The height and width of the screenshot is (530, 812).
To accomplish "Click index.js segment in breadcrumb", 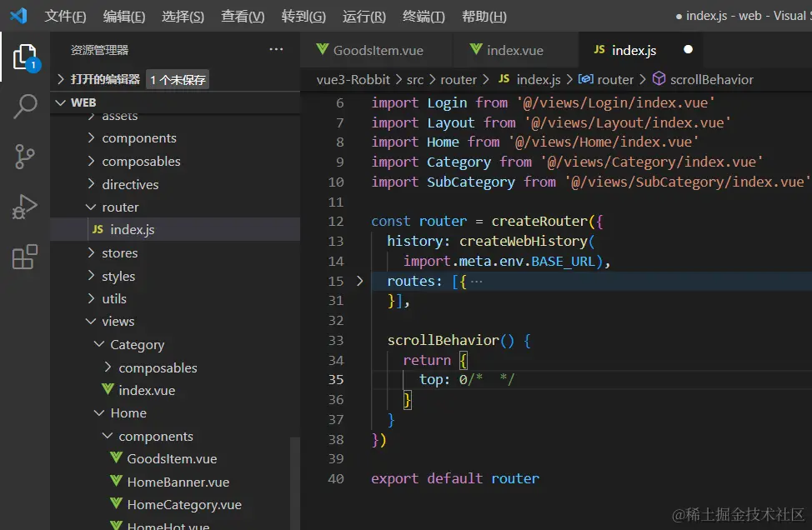I will tap(539, 79).
